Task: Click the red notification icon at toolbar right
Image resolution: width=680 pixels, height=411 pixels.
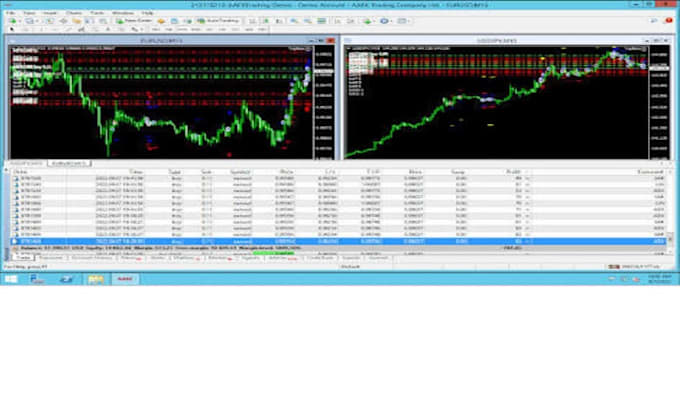Action: tap(668, 20)
